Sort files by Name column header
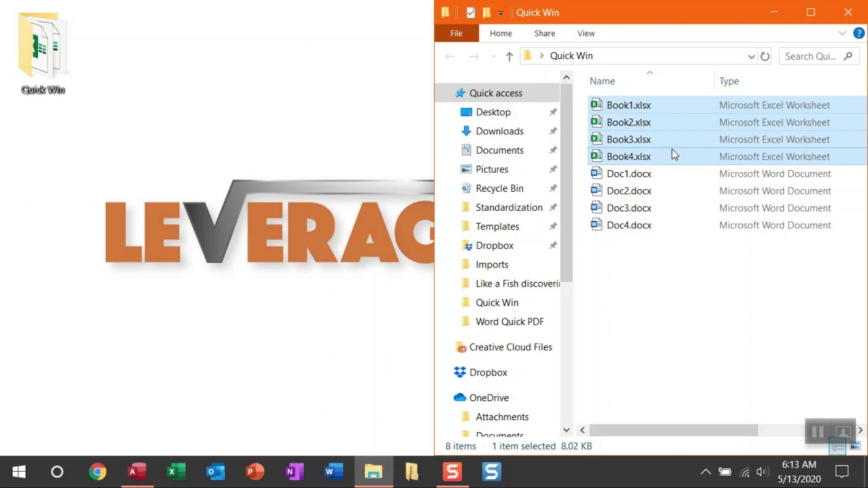 coord(602,81)
